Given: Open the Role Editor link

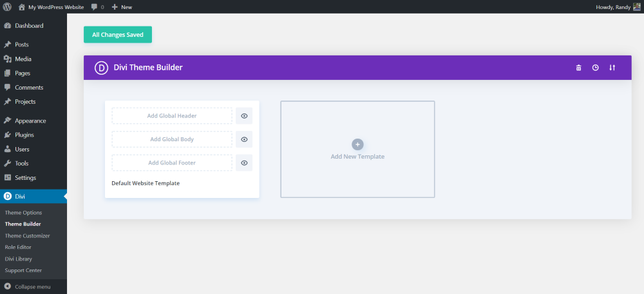Looking at the screenshot, I should pyautogui.click(x=18, y=247).
